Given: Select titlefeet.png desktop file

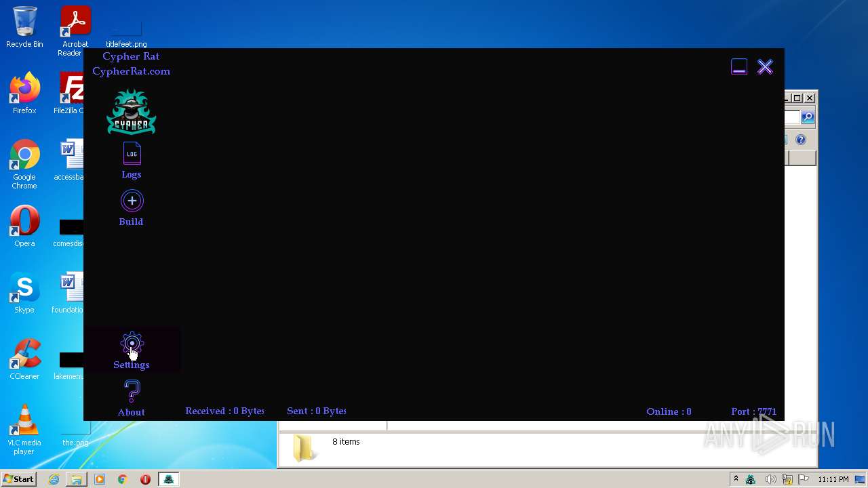Looking at the screenshot, I should coord(126,34).
